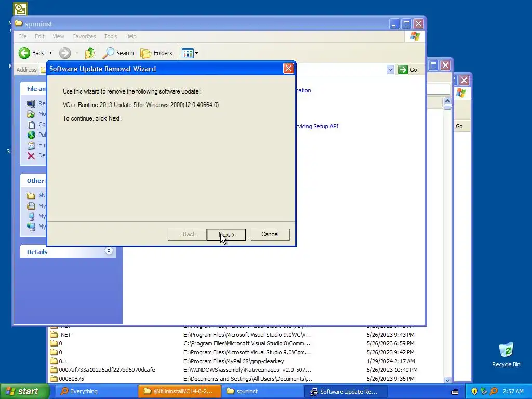Open the Recycle Bin desktop icon
This screenshot has height=399, width=532.
[x=506, y=354]
